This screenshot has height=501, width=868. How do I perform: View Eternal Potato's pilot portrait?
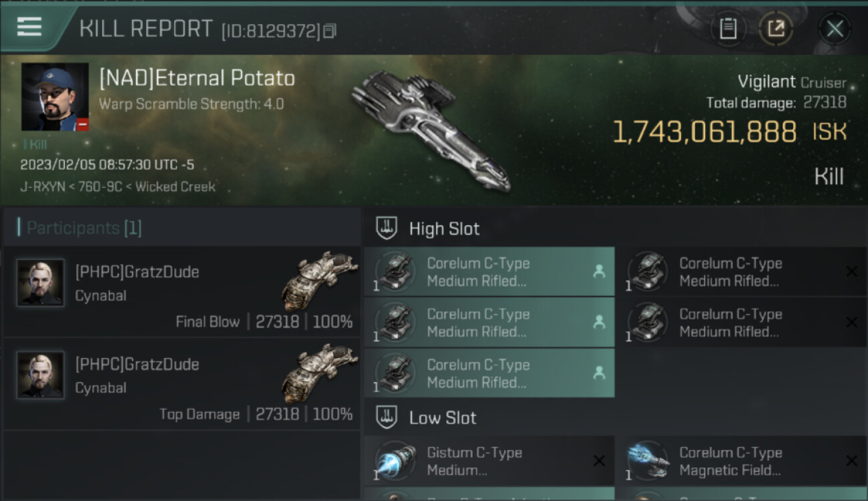pos(55,97)
